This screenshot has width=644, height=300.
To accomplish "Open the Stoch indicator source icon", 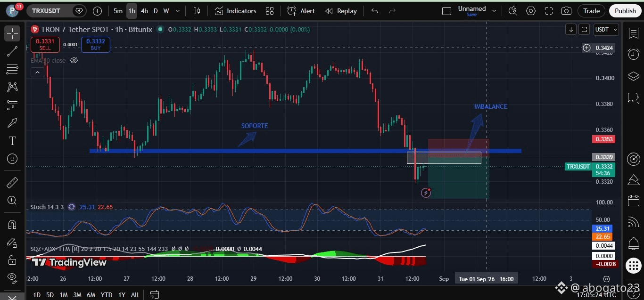I will [72, 207].
